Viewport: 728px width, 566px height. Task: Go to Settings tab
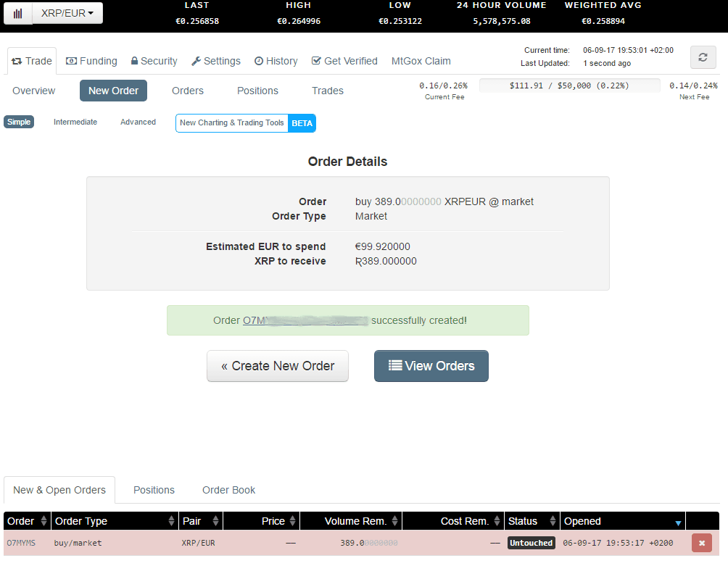point(216,61)
